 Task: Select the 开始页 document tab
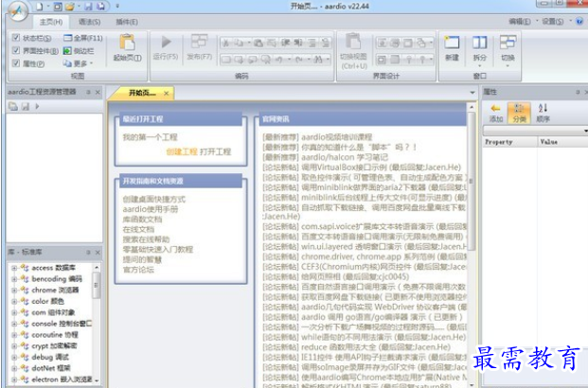click(142, 93)
